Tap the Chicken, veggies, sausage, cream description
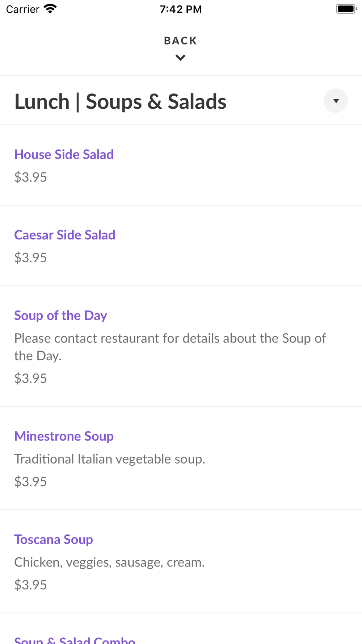This screenshot has width=362, height=644. click(109, 562)
